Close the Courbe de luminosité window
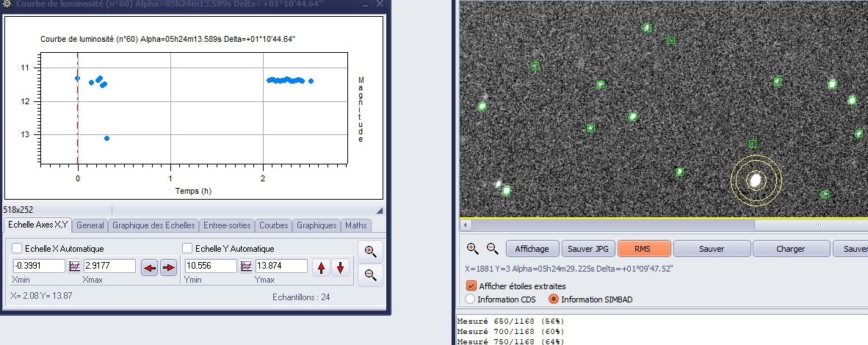 [380, 4]
